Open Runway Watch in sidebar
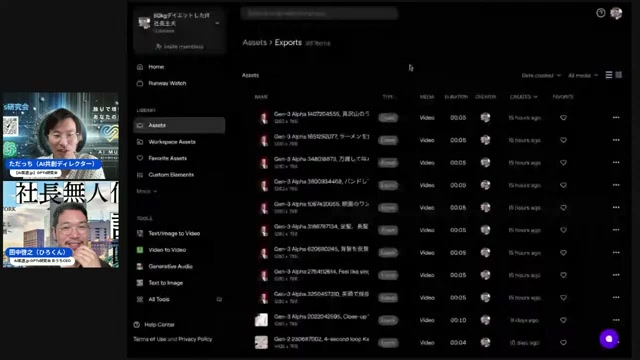The image size is (640, 360). click(x=167, y=83)
